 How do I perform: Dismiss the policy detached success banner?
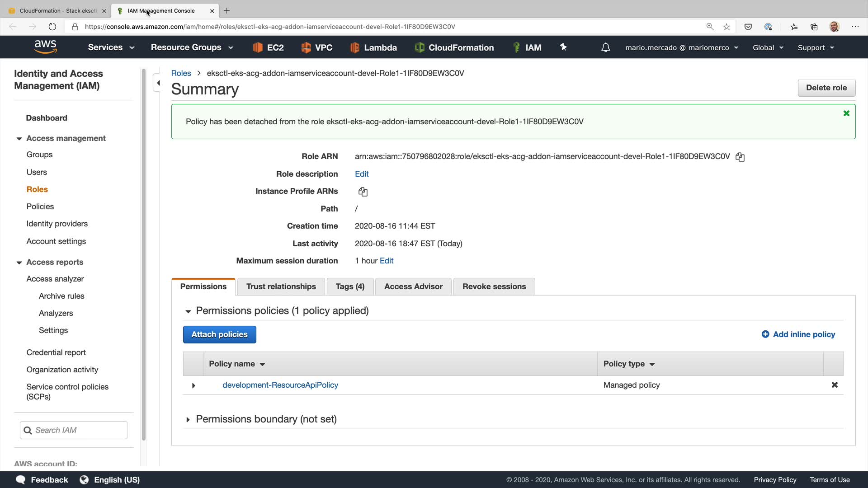pyautogui.click(x=846, y=113)
